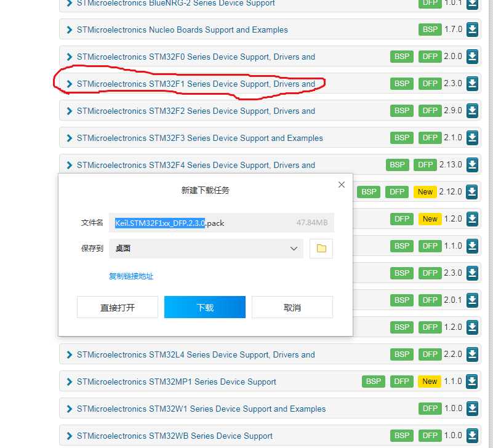The image size is (493, 448).
Task: Click the 直接打开 button
Action: (118, 307)
